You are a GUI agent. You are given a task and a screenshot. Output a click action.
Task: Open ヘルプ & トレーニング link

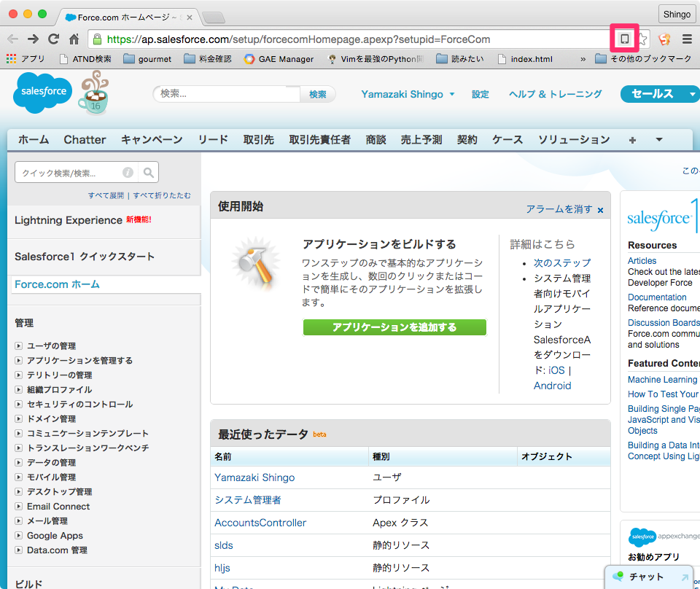tap(556, 94)
